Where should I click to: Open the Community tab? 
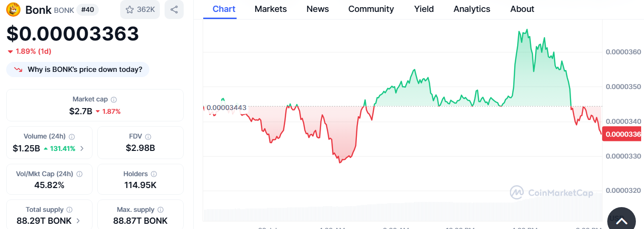click(371, 9)
